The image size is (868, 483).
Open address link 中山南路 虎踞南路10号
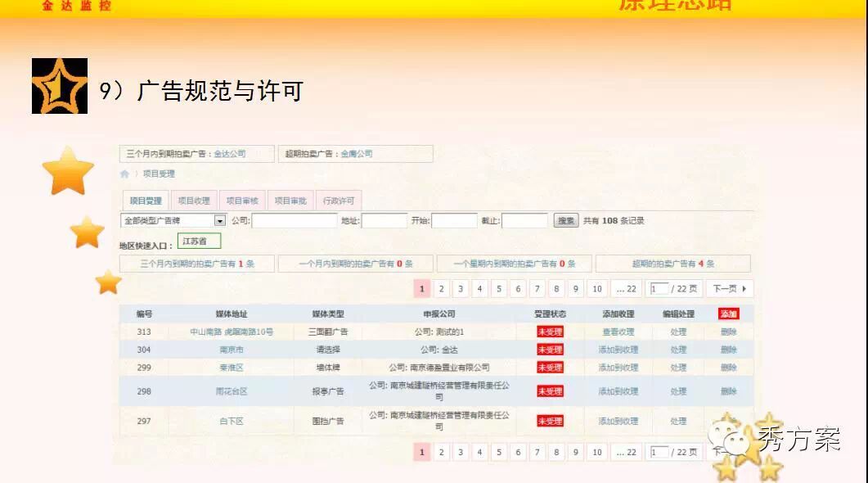pyautogui.click(x=232, y=332)
